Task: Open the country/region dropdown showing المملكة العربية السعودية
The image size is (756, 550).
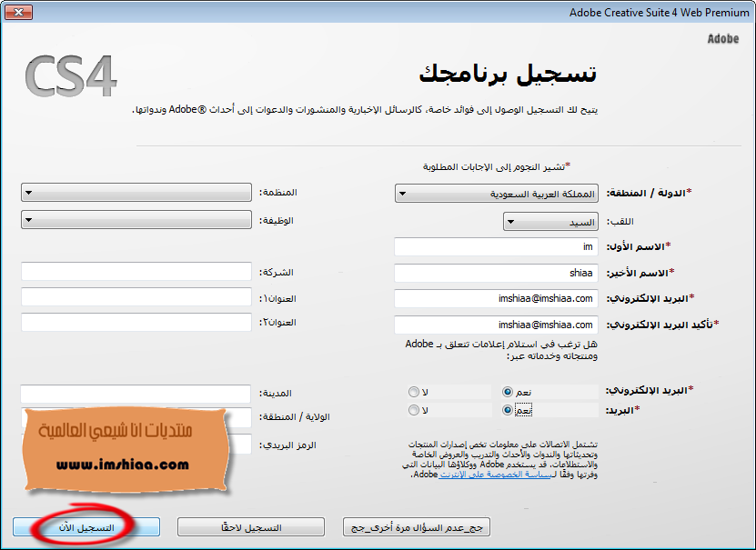Action: [497, 194]
